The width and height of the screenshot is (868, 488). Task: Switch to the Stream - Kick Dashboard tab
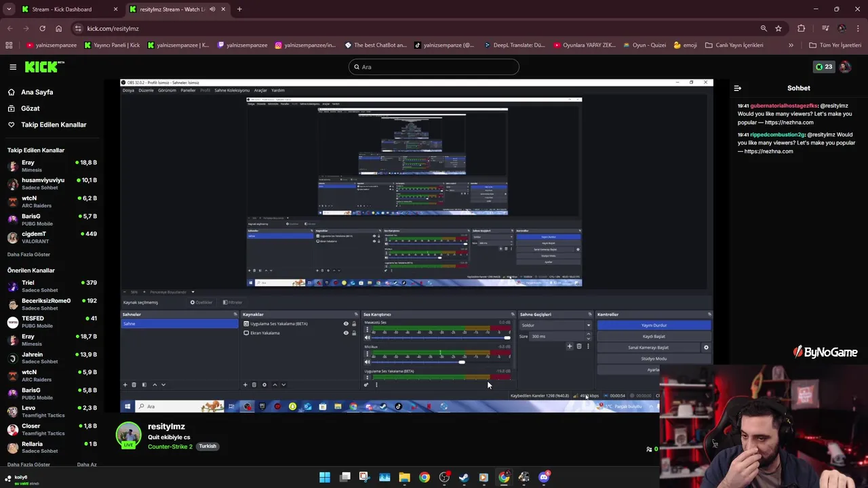click(68, 9)
